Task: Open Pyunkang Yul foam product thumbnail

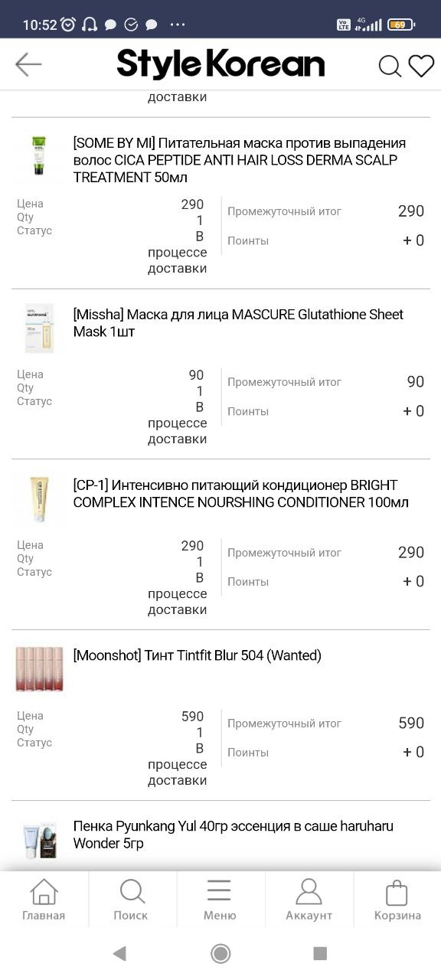Action: click(39, 840)
